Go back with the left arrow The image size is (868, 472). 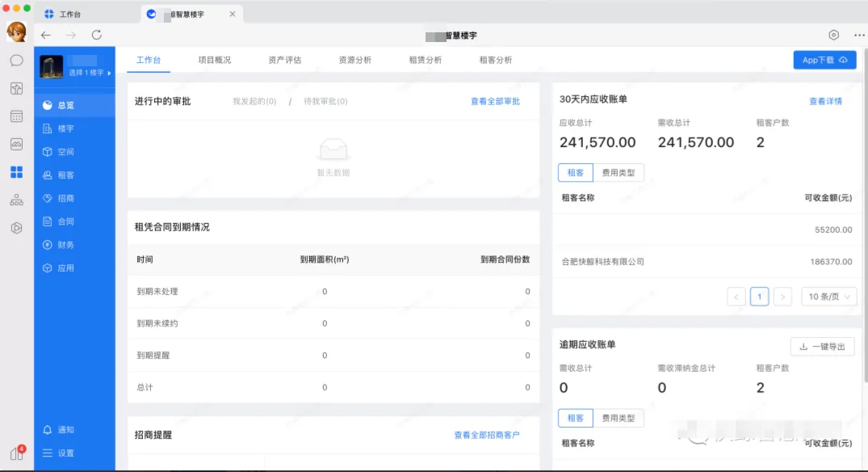[45, 35]
